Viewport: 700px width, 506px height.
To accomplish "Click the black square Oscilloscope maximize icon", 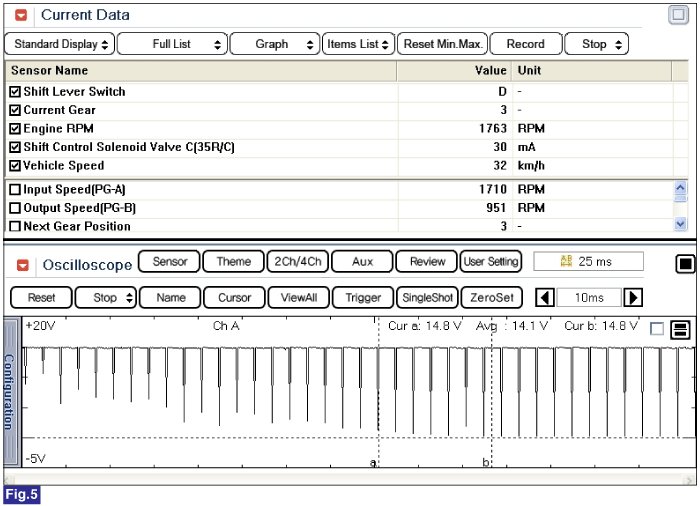I will (x=685, y=263).
